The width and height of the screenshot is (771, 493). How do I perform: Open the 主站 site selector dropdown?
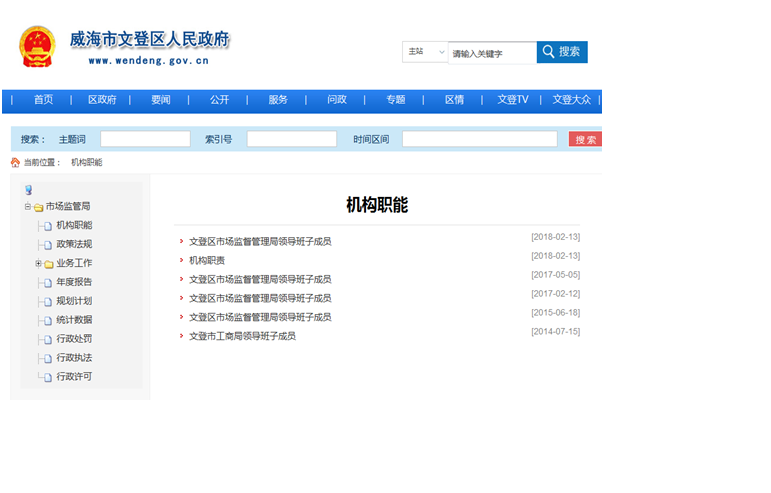[424, 52]
